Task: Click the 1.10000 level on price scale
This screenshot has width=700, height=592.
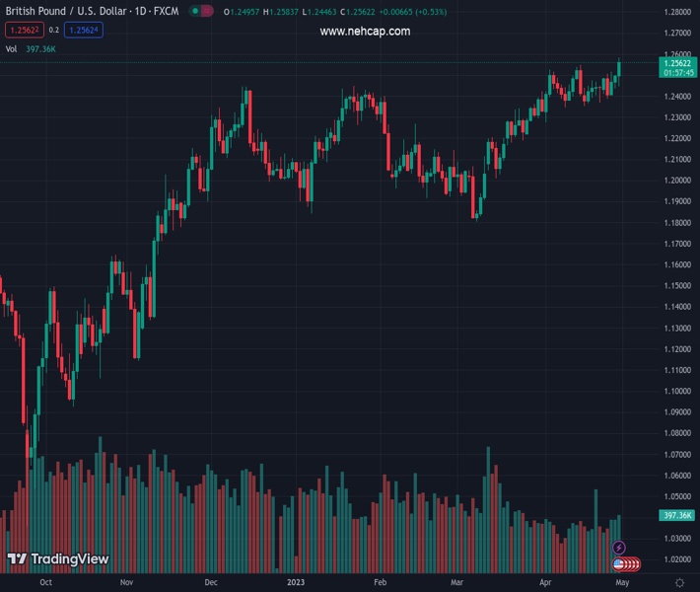Action: point(676,391)
